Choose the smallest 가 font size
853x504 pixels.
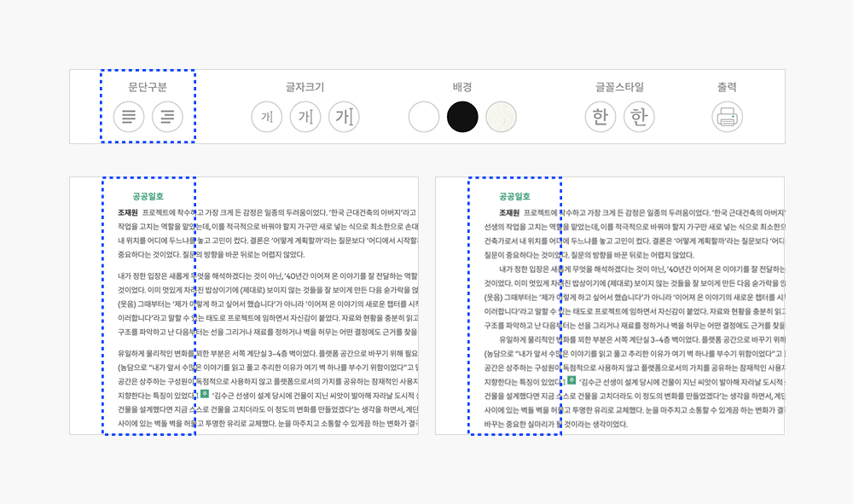tap(266, 116)
